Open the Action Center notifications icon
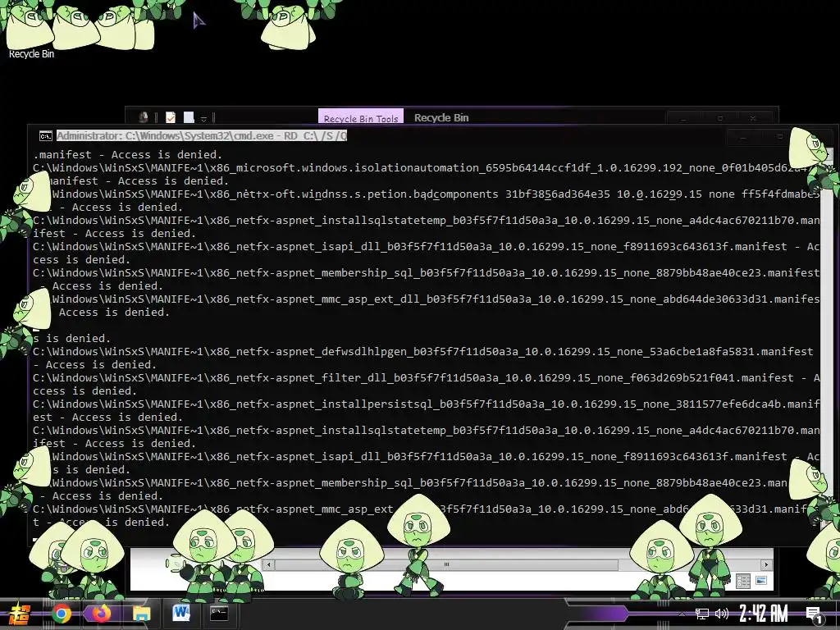840x630 pixels. (815, 615)
